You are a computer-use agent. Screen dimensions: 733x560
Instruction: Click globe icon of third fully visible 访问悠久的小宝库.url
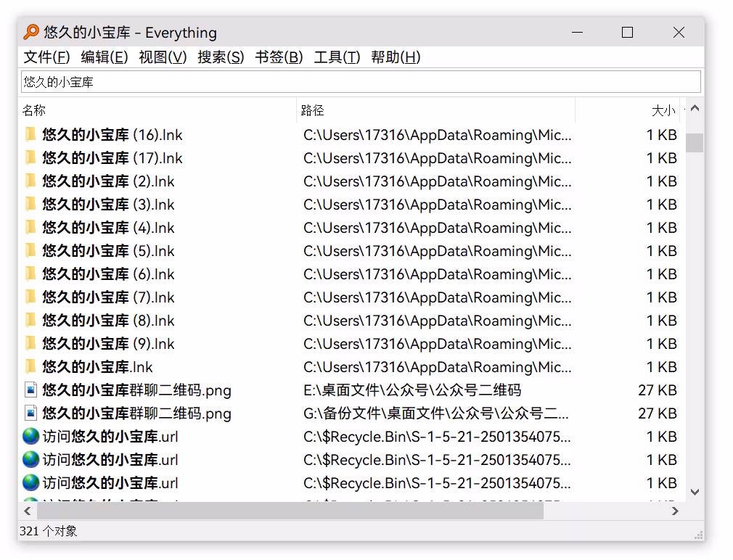click(30, 482)
